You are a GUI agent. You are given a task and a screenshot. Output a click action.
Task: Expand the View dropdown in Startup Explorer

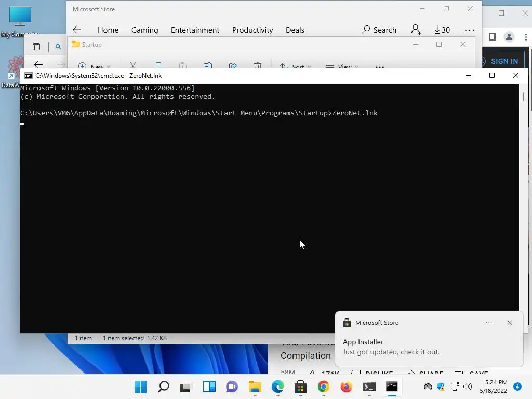click(x=342, y=65)
